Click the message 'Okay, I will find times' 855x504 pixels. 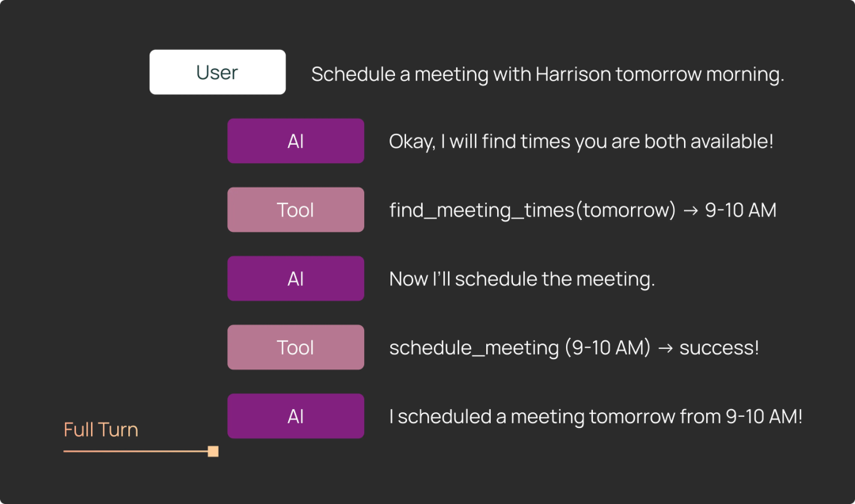click(x=581, y=142)
